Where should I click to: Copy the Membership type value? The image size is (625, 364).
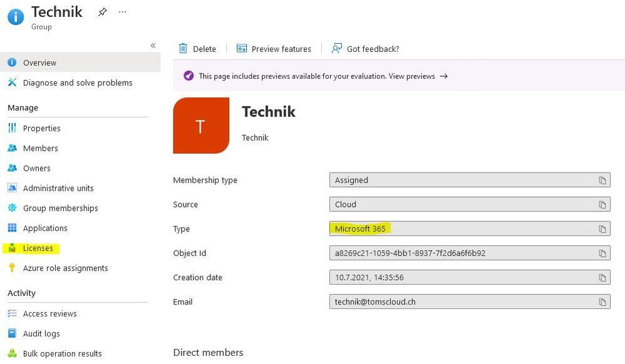tap(602, 180)
